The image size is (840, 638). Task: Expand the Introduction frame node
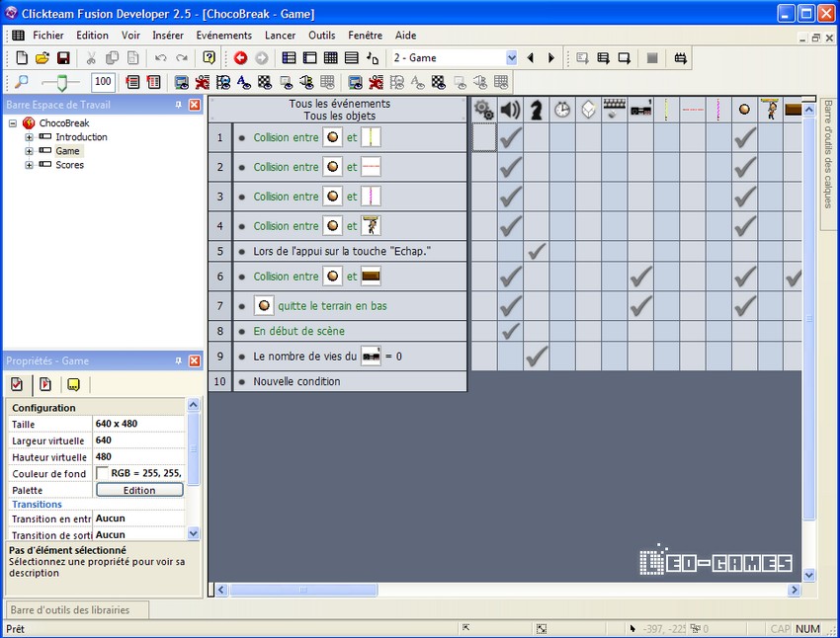coord(29,137)
